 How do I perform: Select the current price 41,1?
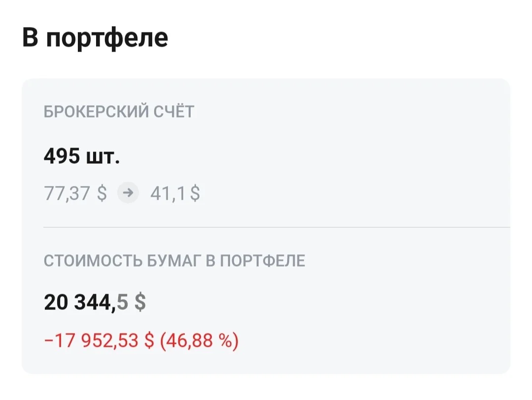[x=168, y=193]
